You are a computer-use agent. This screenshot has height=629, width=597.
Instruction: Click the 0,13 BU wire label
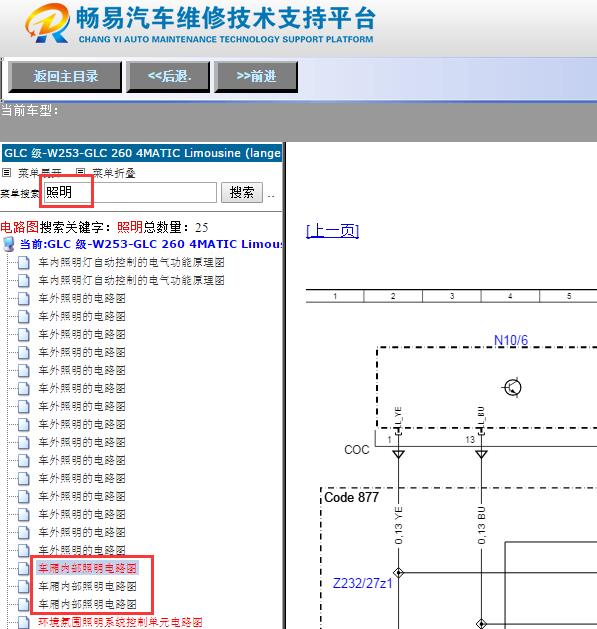pos(481,526)
